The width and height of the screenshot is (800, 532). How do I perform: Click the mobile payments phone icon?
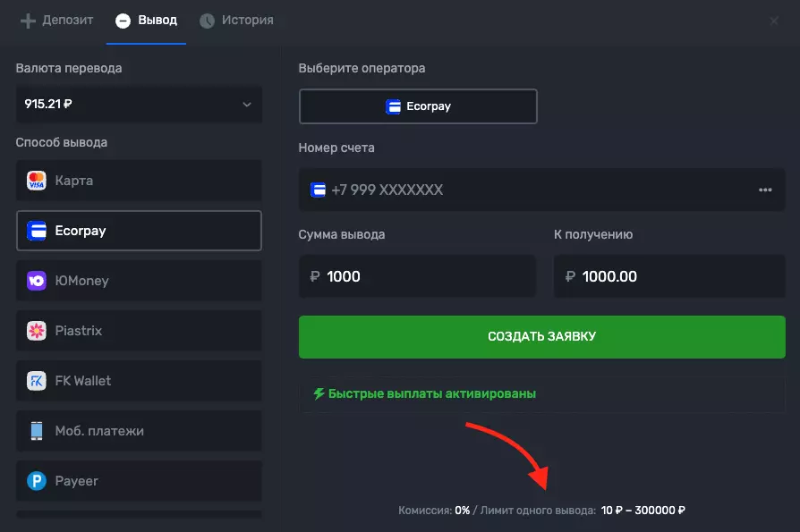tap(37, 431)
